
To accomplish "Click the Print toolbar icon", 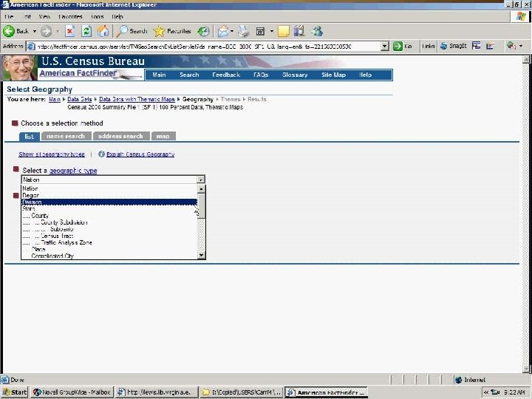I will 243,31.
